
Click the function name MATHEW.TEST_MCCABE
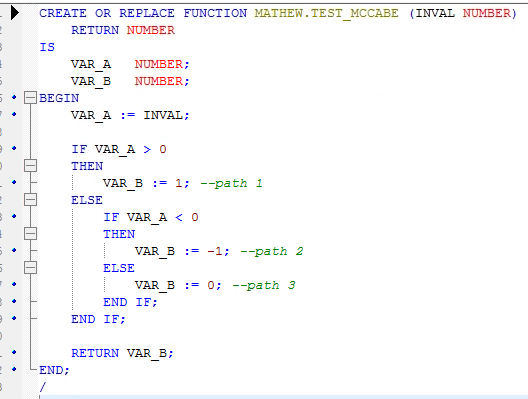click(x=326, y=13)
